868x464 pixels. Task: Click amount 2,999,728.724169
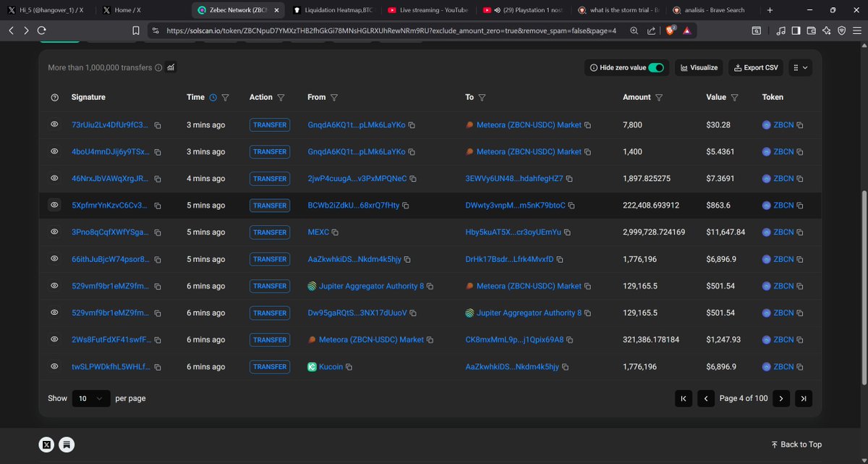coord(654,232)
